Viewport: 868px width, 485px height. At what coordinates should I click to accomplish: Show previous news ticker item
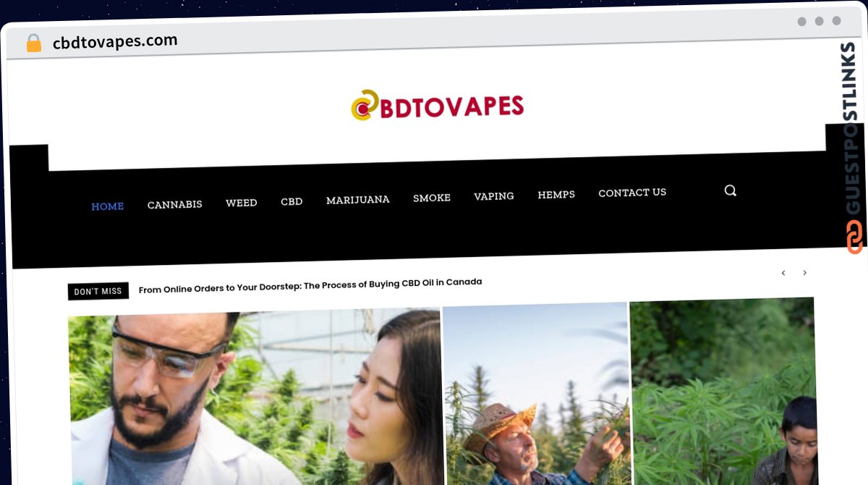click(x=783, y=273)
